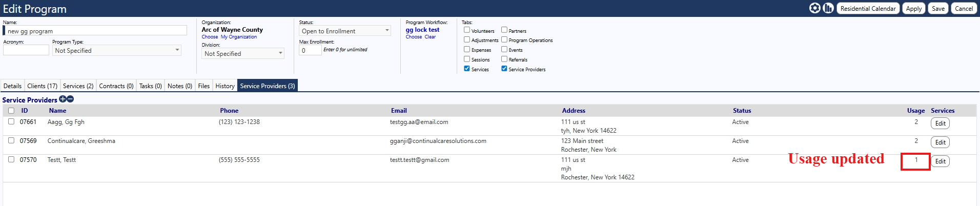
Task: Uncheck the Services tabs checkbox
Action: (467, 69)
